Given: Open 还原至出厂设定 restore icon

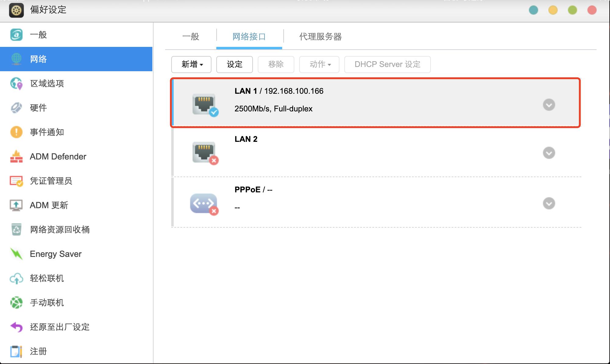Looking at the screenshot, I should coord(16,327).
